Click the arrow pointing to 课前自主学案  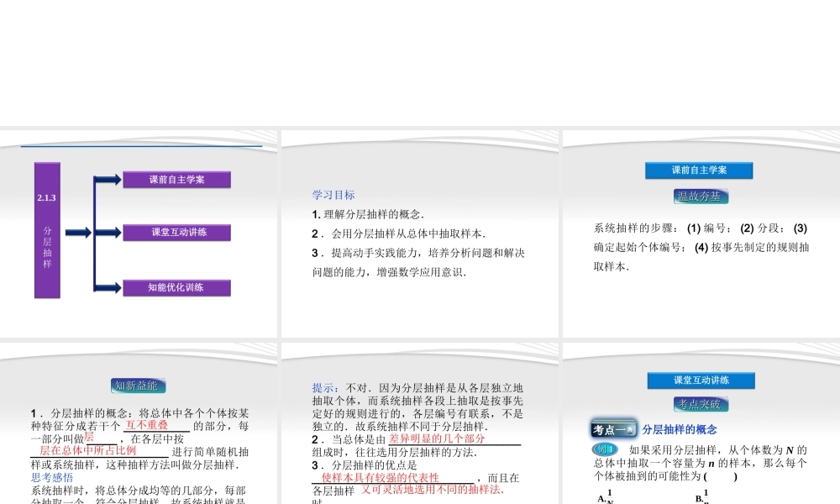(108, 180)
